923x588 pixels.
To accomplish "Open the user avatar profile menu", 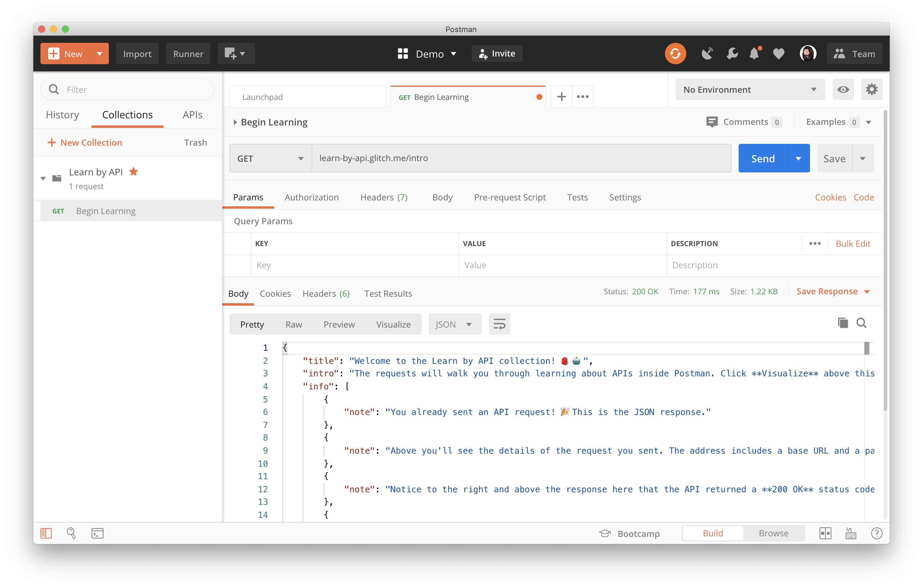I will (808, 54).
